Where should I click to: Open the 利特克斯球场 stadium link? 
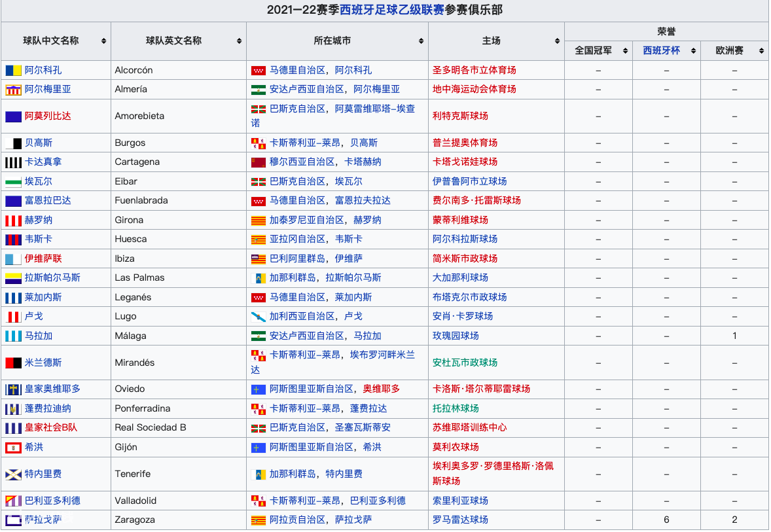pos(460,116)
